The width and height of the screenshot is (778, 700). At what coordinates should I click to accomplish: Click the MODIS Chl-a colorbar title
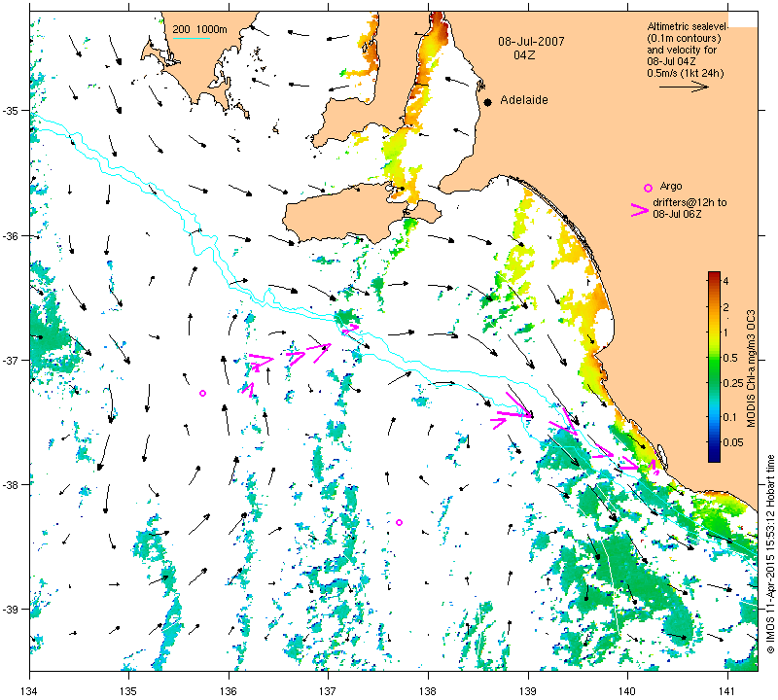[751, 368]
